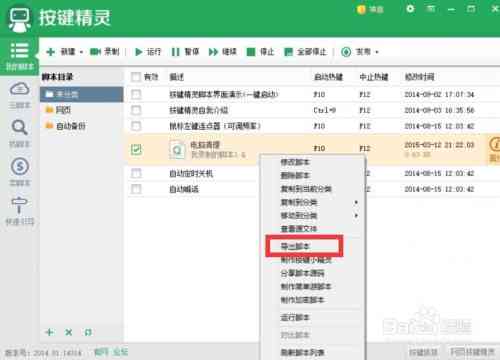
Task: Start recording with the camera 录制 button
Action: point(104,52)
